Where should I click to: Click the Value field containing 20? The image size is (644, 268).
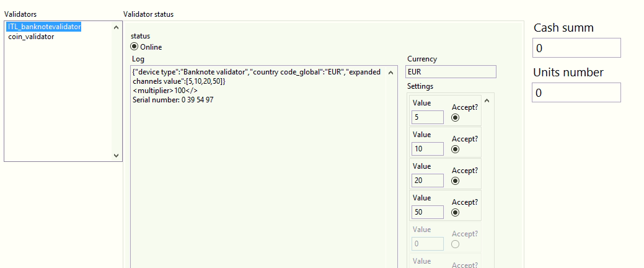(427, 181)
